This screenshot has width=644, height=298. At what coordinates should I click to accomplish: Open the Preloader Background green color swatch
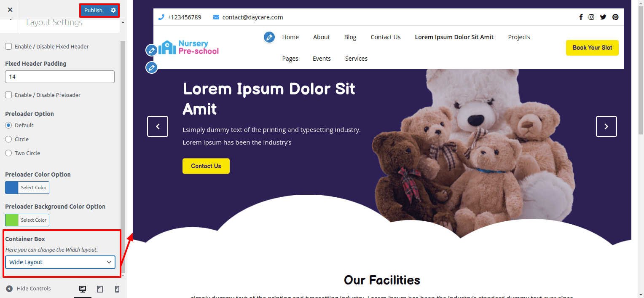click(12, 220)
